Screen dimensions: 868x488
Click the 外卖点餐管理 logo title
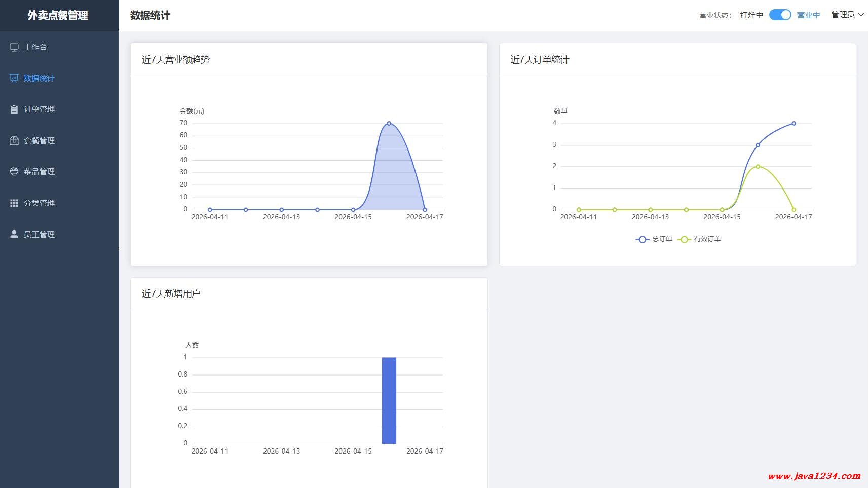coord(58,16)
